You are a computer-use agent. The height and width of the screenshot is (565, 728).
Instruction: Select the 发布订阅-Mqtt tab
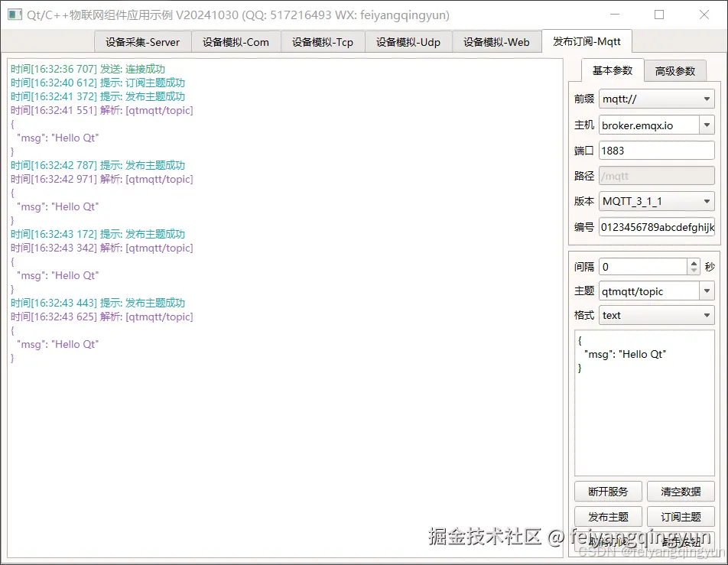tap(588, 42)
